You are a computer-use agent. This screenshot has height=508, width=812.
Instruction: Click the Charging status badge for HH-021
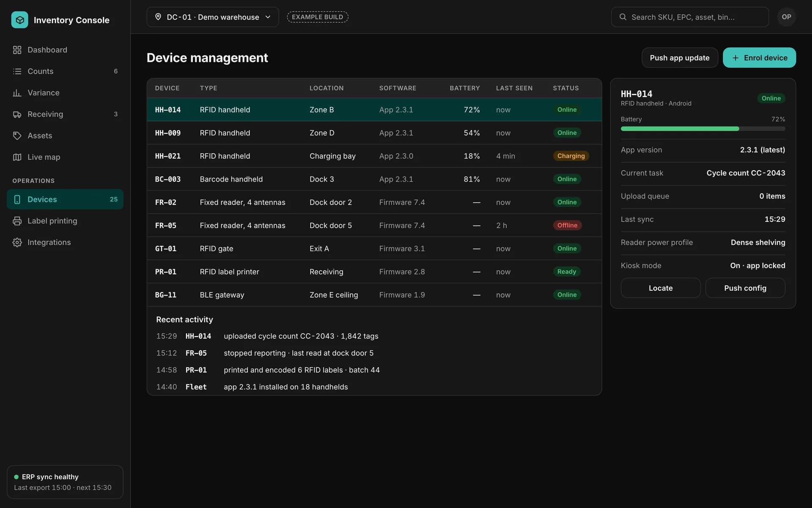pos(571,156)
